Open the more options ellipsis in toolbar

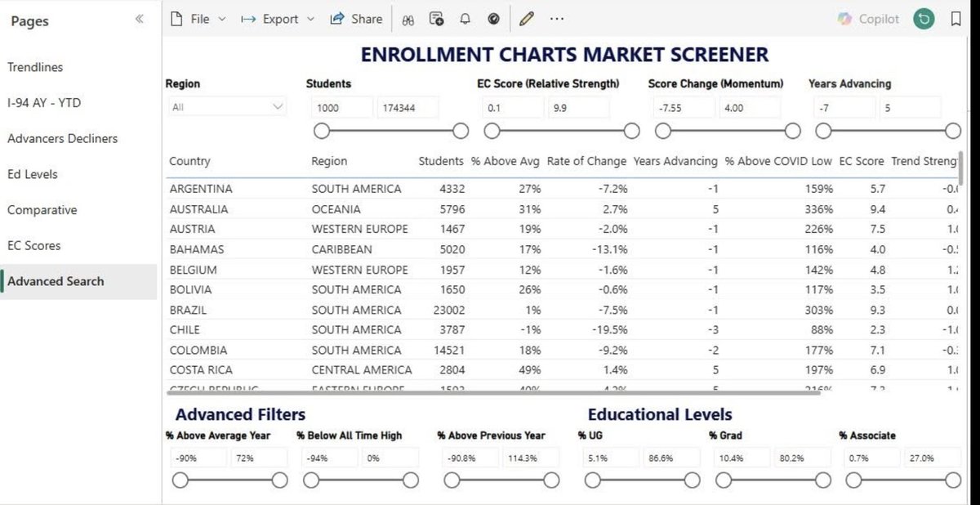point(557,19)
